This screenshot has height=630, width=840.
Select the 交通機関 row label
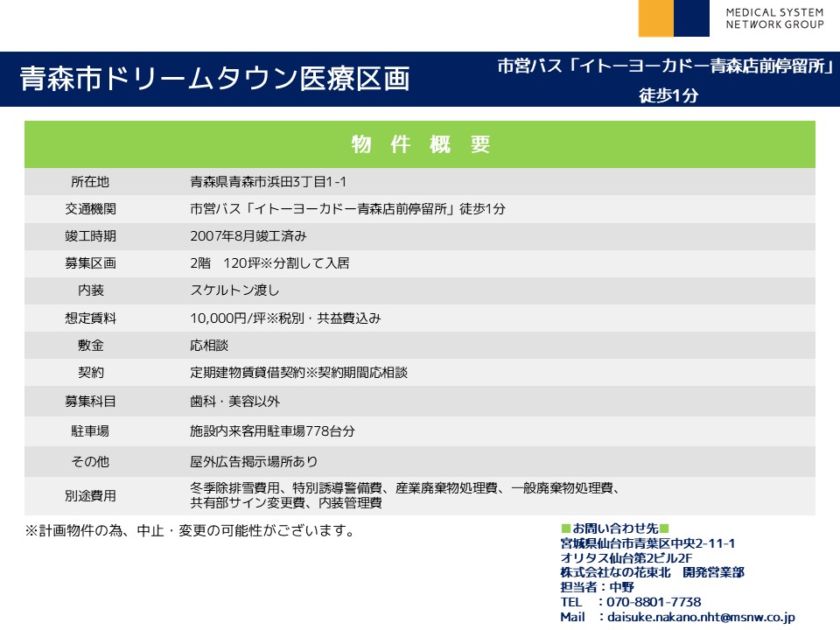90,209
